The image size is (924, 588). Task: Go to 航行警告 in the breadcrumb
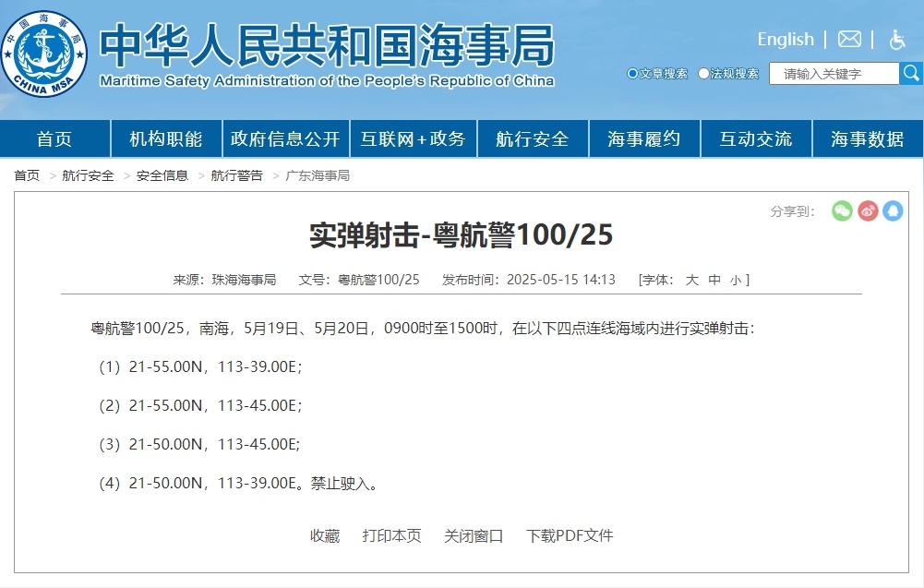coord(236,175)
